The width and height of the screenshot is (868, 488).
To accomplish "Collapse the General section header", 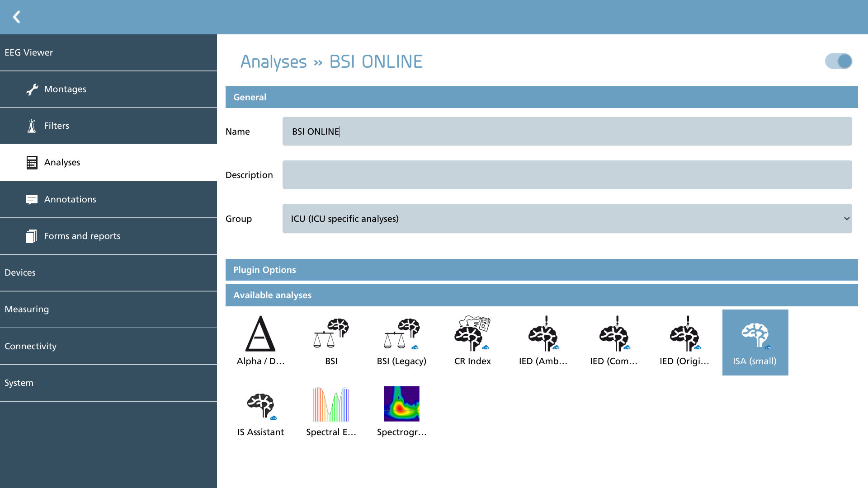I will 542,97.
